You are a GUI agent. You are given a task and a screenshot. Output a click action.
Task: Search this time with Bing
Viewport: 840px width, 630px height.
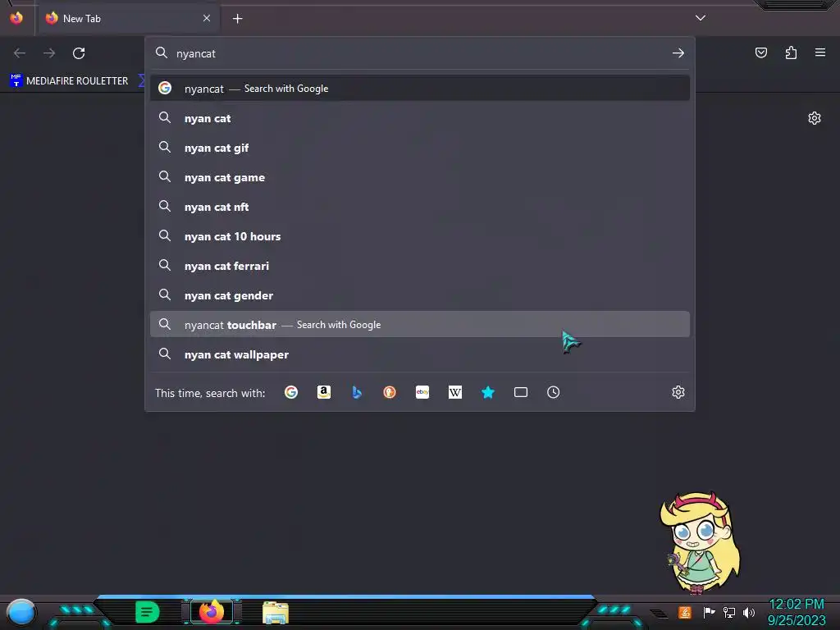[x=357, y=392]
